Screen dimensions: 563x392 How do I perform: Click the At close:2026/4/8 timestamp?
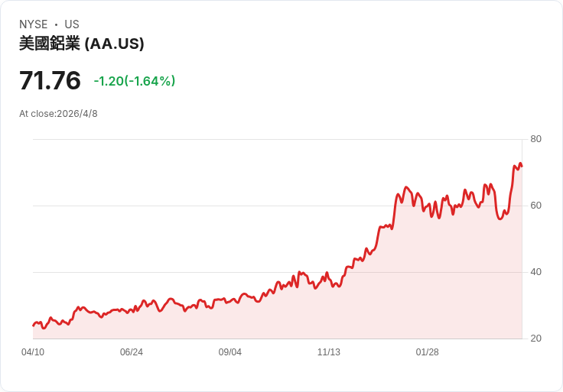(x=58, y=114)
